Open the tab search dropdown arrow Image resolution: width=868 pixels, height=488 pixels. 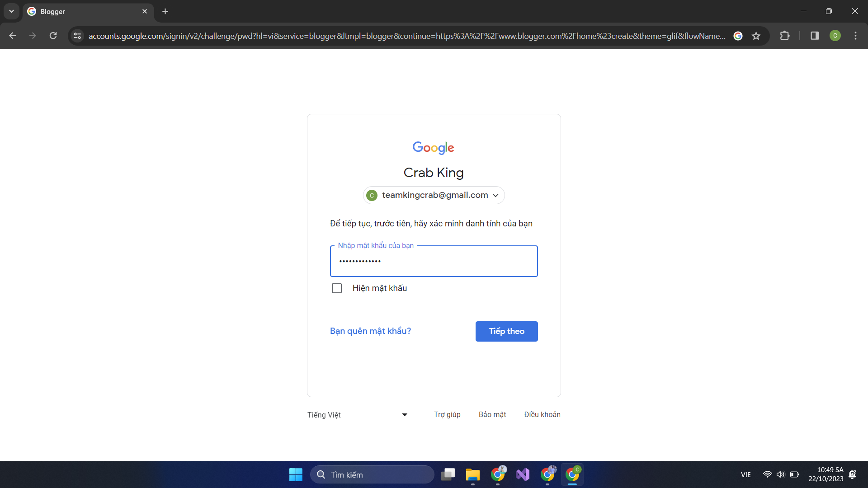coord(11,11)
